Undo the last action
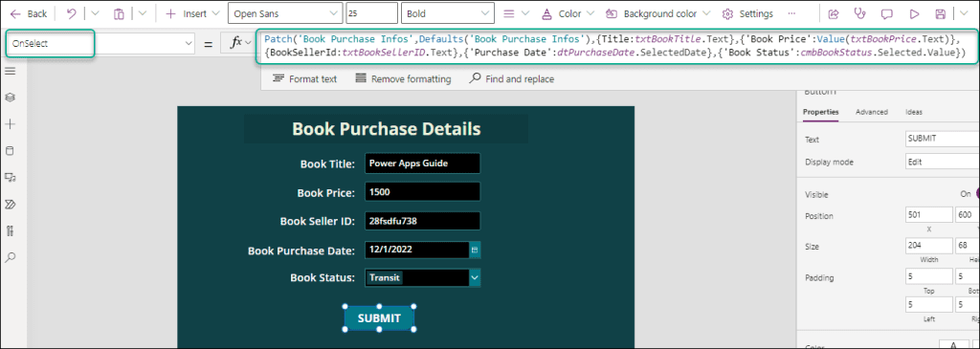This screenshot has width=980, height=349. 71,13
